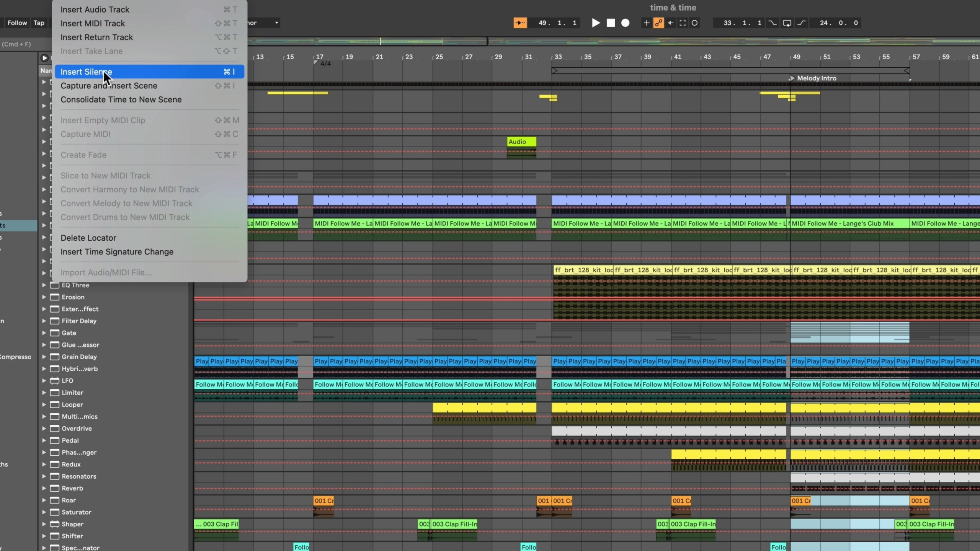The width and height of the screenshot is (980, 551).
Task: Click the Tap tempo button
Action: pos(39,23)
